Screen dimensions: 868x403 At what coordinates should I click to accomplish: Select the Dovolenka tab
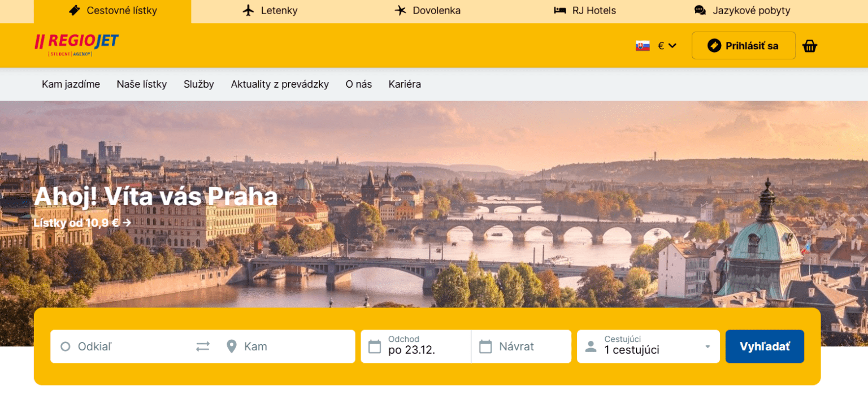click(x=428, y=11)
